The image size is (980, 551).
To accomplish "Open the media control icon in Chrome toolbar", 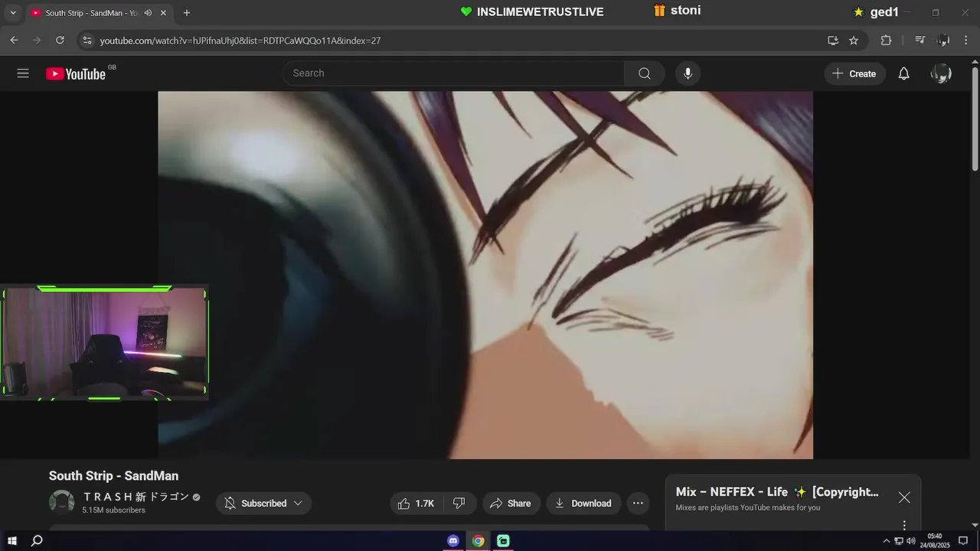I will [x=920, y=41].
